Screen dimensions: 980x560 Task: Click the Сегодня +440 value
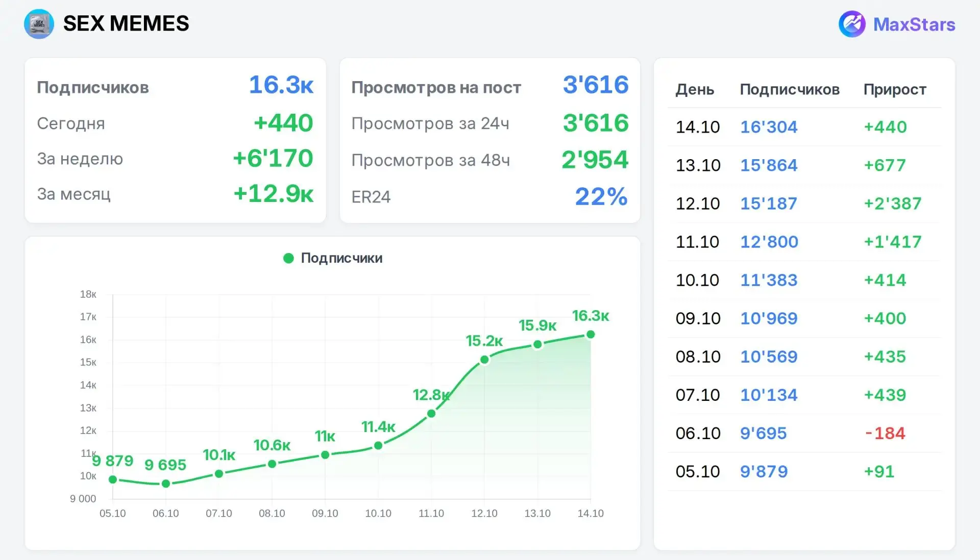283,123
